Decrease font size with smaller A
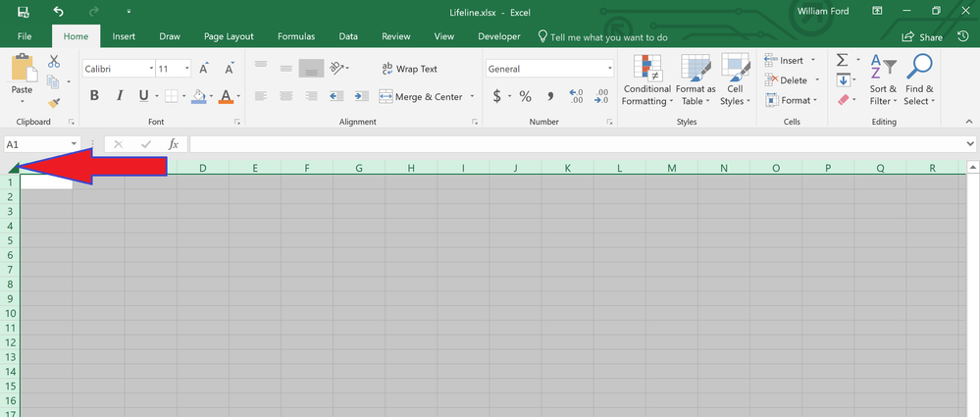 click(230, 68)
